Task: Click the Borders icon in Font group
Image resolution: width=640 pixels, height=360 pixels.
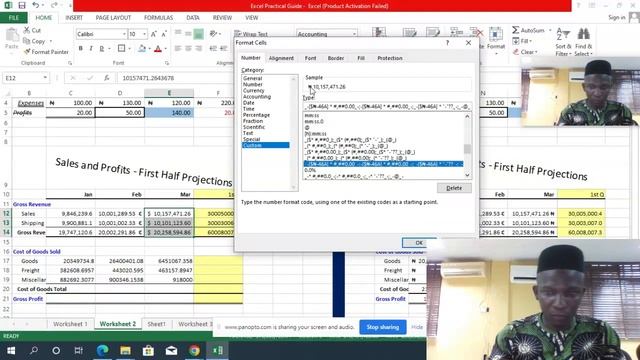Action: point(121,49)
